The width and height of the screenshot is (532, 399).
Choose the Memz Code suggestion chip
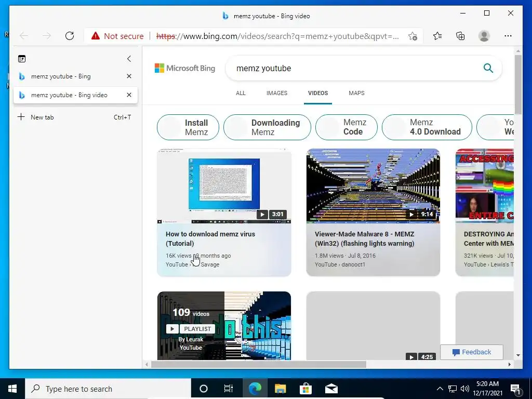347,127
